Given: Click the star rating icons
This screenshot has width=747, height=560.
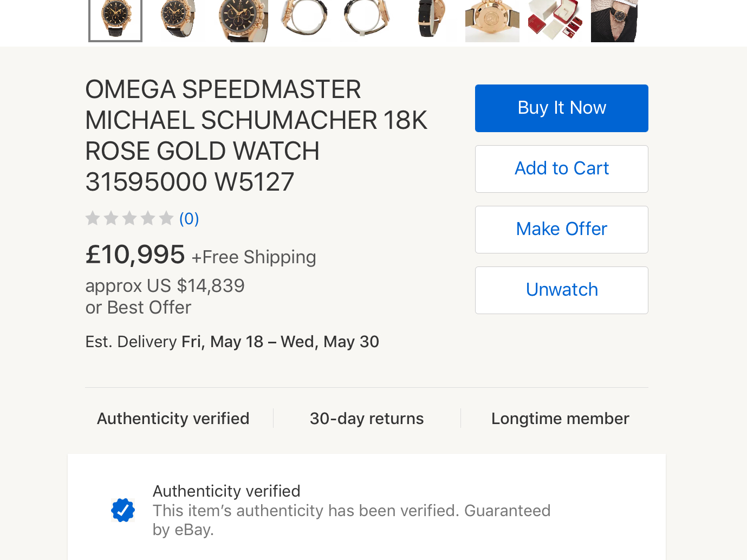Looking at the screenshot, I should 129,218.
